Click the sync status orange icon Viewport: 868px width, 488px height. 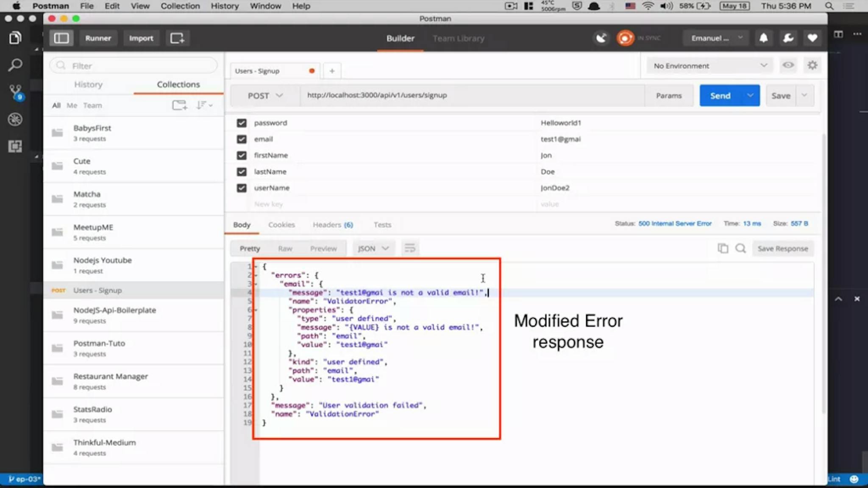(625, 38)
